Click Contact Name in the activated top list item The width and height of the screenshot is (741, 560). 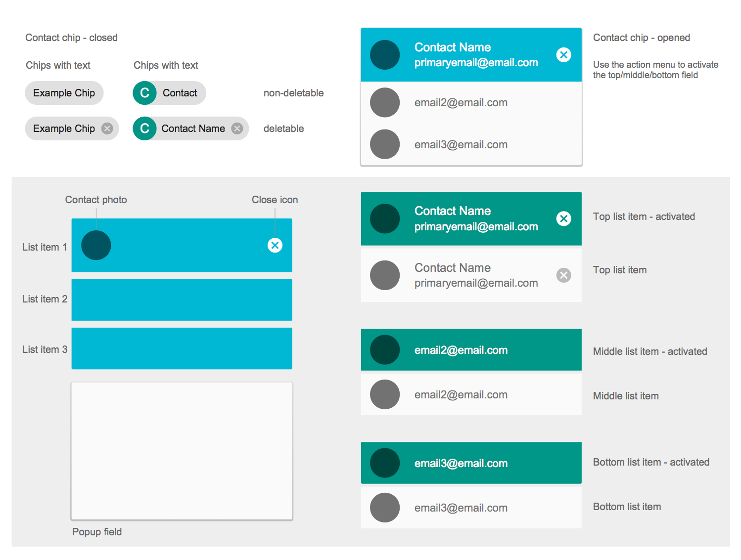pos(453,211)
